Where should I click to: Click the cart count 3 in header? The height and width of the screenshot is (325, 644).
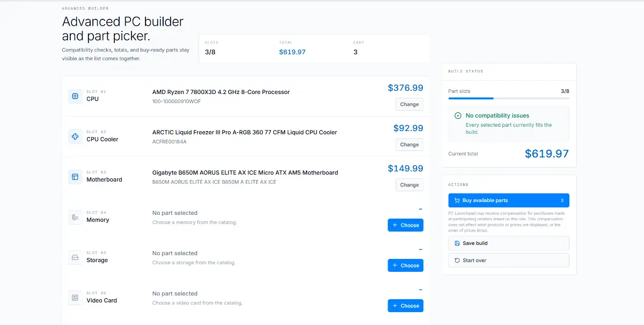click(x=355, y=52)
